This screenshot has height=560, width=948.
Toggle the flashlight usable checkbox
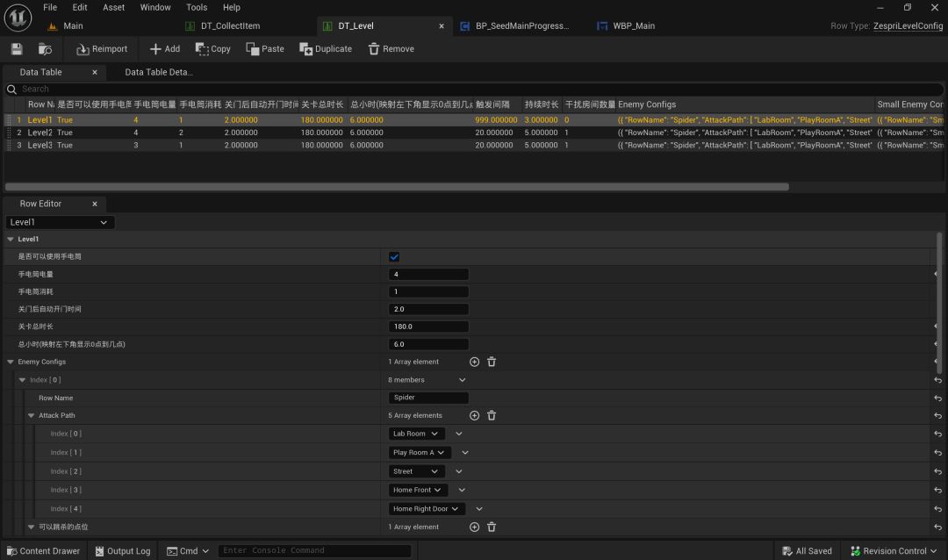point(394,256)
